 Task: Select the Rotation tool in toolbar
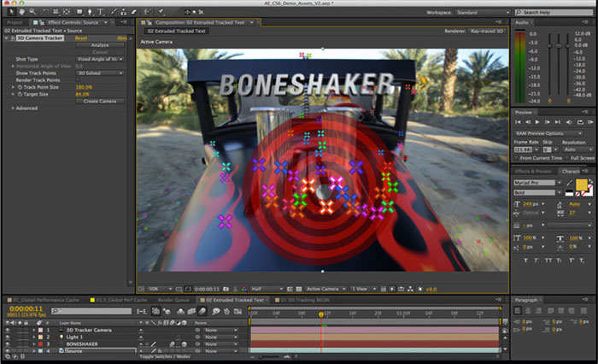pyautogui.click(x=45, y=12)
